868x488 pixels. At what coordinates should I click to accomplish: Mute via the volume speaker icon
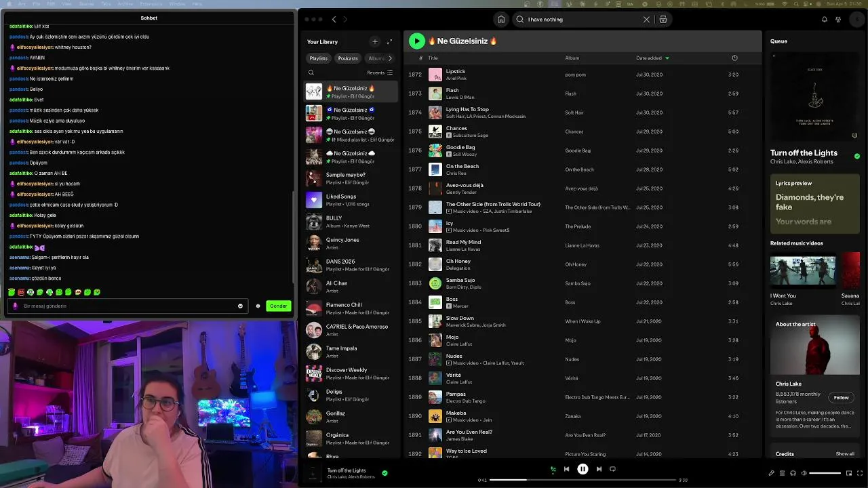[804, 473]
